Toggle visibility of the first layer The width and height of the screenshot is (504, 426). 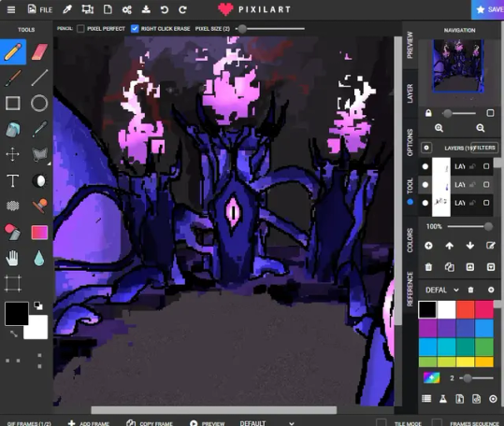click(425, 166)
